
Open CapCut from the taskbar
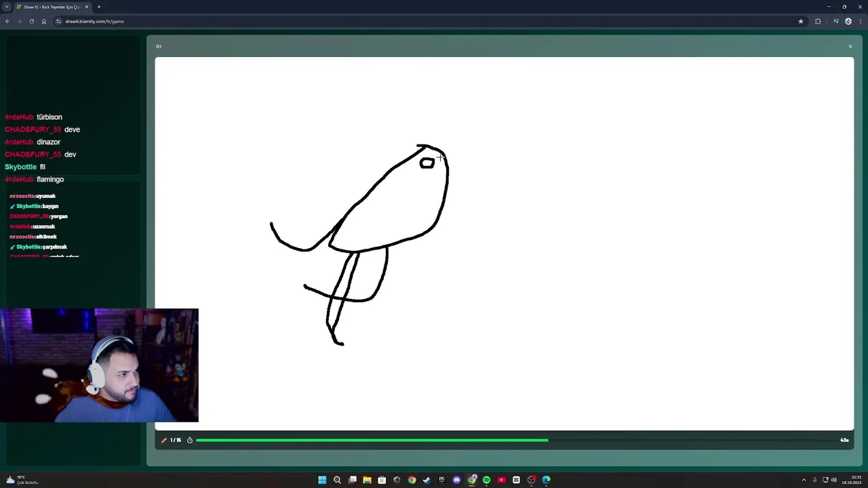pos(516,480)
